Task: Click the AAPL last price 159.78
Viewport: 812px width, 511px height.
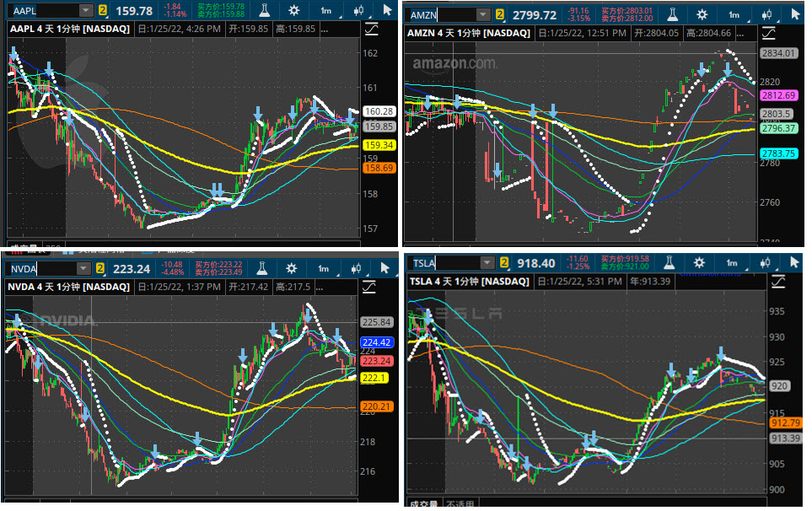Action: (134, 10)
